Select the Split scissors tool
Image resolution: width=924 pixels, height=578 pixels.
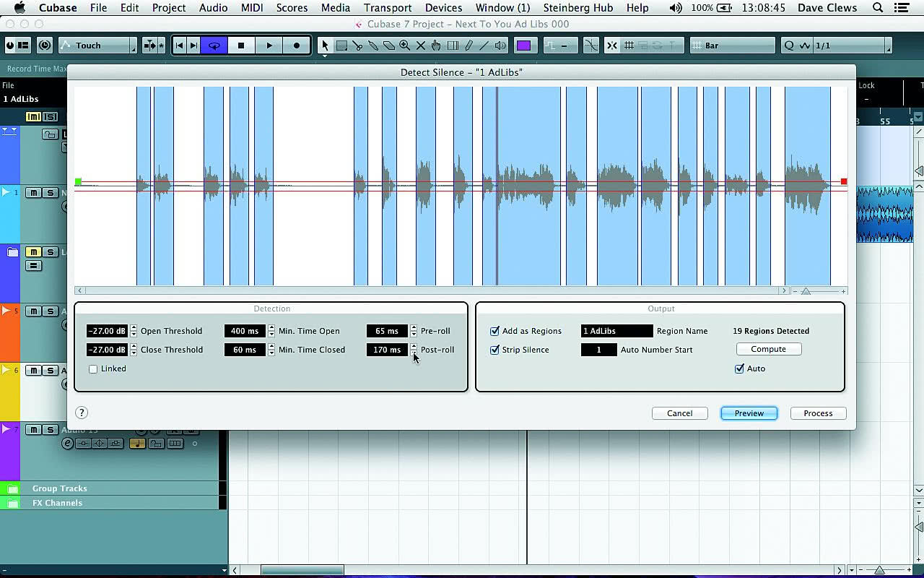[357, 46]
